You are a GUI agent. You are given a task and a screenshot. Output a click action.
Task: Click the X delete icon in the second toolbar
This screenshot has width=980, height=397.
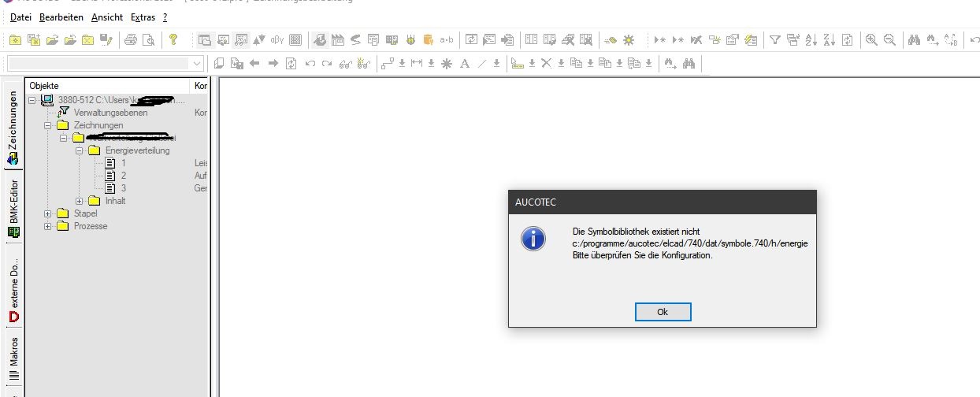546,64
